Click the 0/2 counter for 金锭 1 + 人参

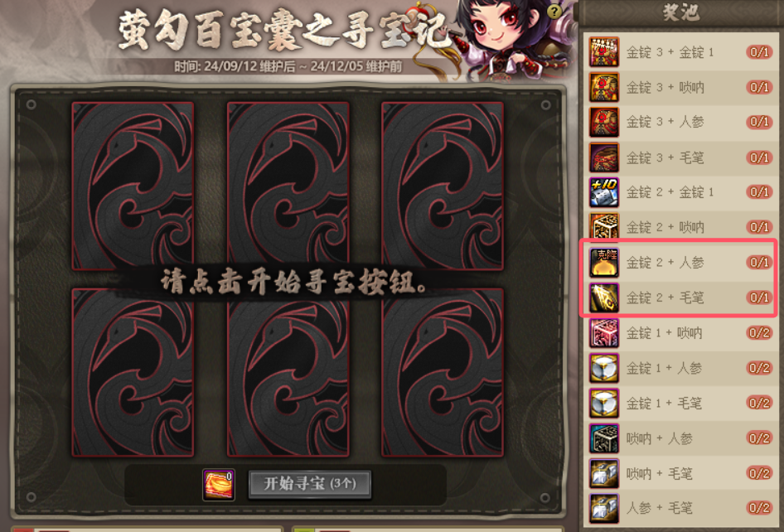coord(759,368)
